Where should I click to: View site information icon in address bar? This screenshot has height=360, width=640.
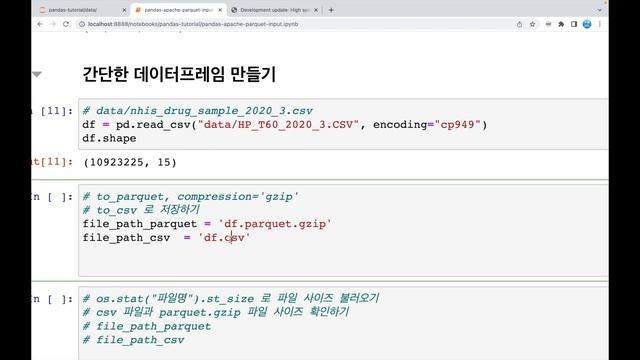click(82, 24)
